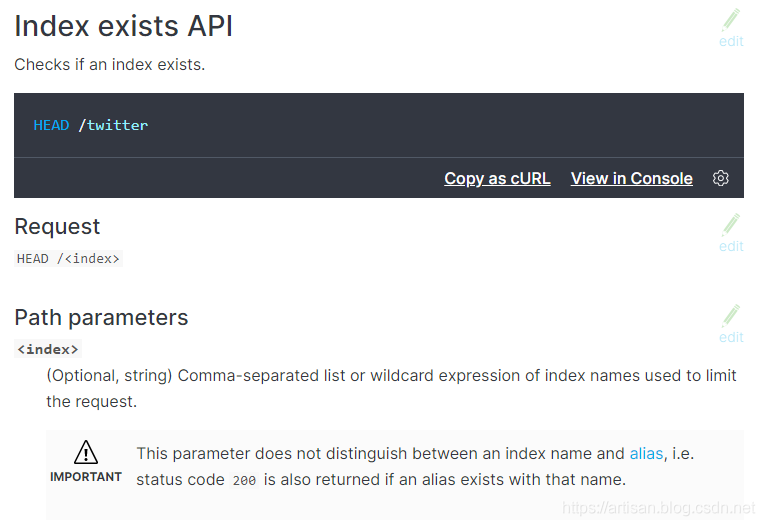Follow the alias hyperlink
The height and width of the screenshot is (526, 765).
[x=646, y=453]
